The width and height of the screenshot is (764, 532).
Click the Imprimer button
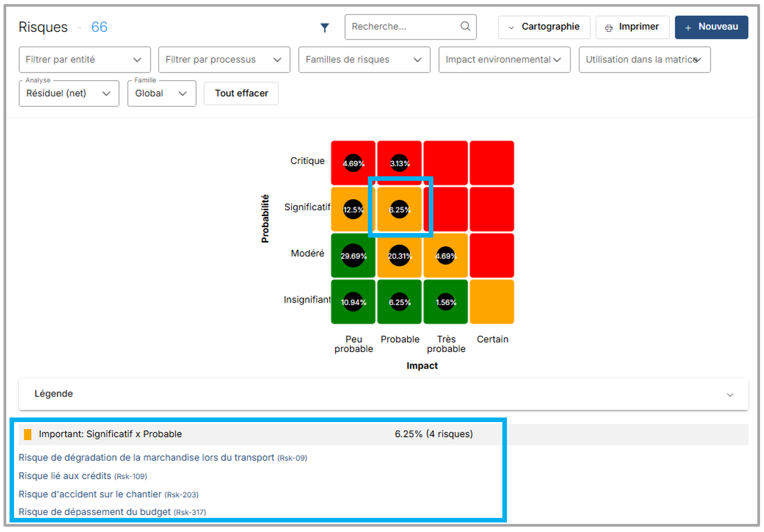tap(632, 27)
